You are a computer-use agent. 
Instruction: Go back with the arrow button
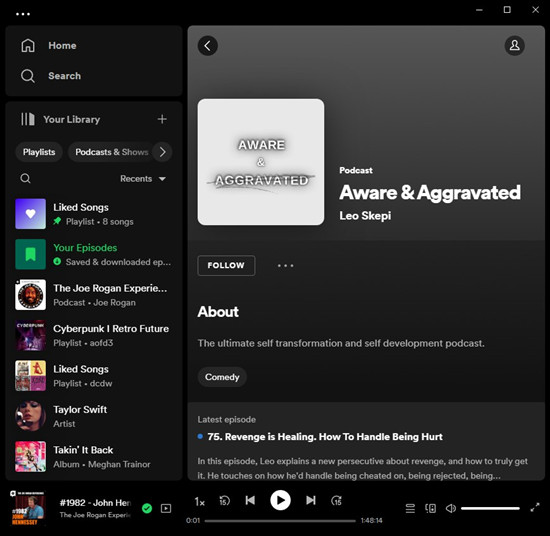point(208,46)
